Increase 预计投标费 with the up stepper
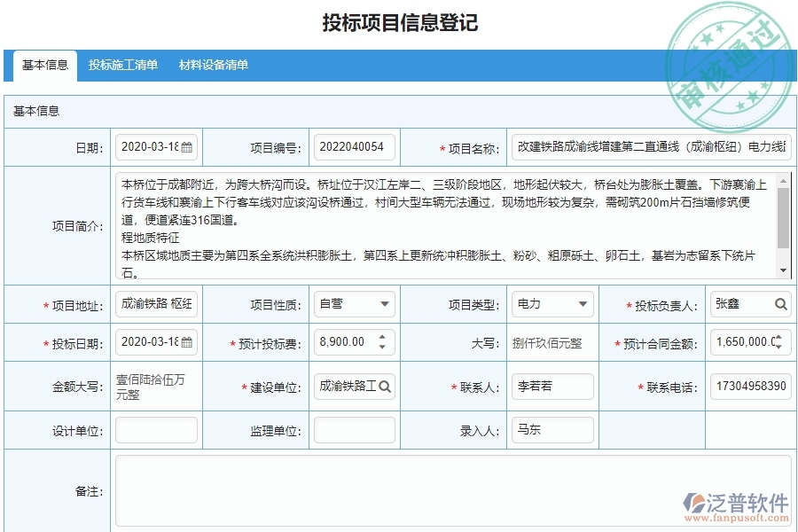 click(x=381, y=337)
